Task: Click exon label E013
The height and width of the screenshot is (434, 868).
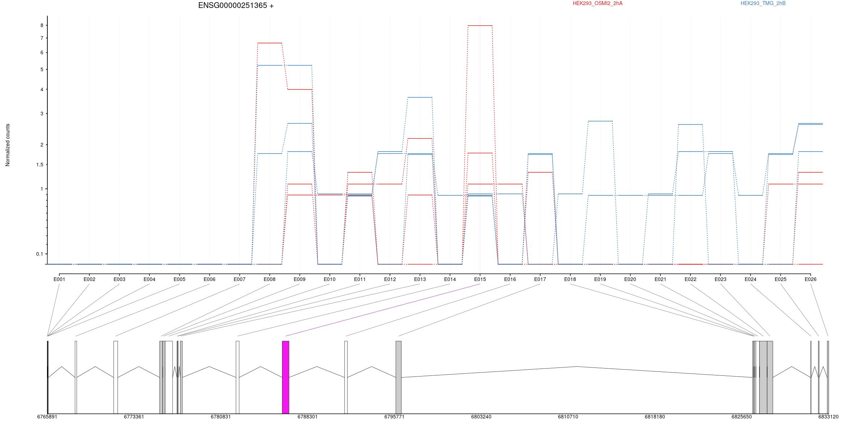Action: (420, 279)
